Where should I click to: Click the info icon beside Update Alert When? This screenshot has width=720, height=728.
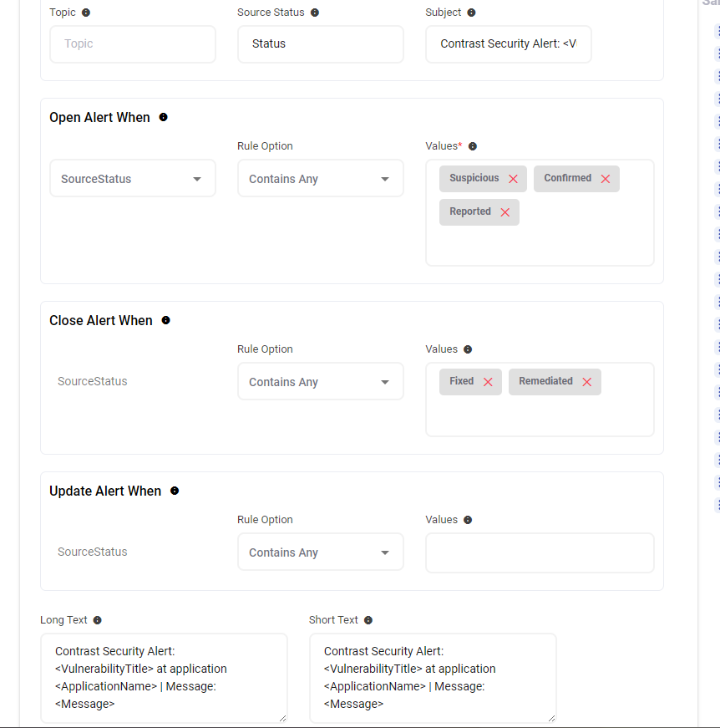pos(175,491)
